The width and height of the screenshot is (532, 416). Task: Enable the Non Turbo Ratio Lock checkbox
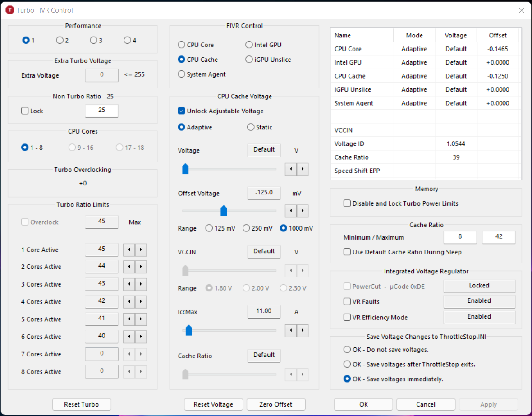[25, 111]
